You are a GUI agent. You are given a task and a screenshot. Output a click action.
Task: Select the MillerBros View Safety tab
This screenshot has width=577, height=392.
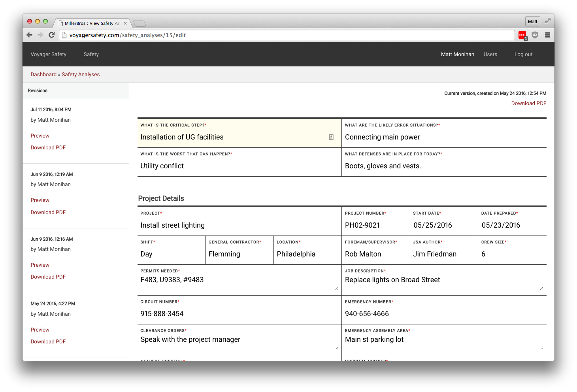coord(92,23)
